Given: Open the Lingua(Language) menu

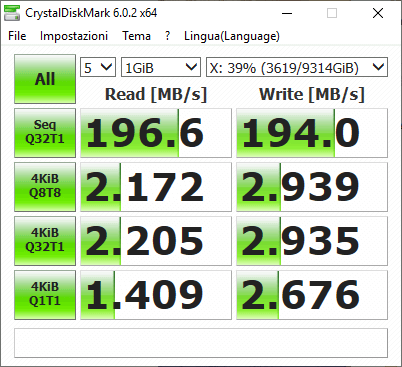Looking at the screenshot, I should pyautogui.click(x=232, y=36).
